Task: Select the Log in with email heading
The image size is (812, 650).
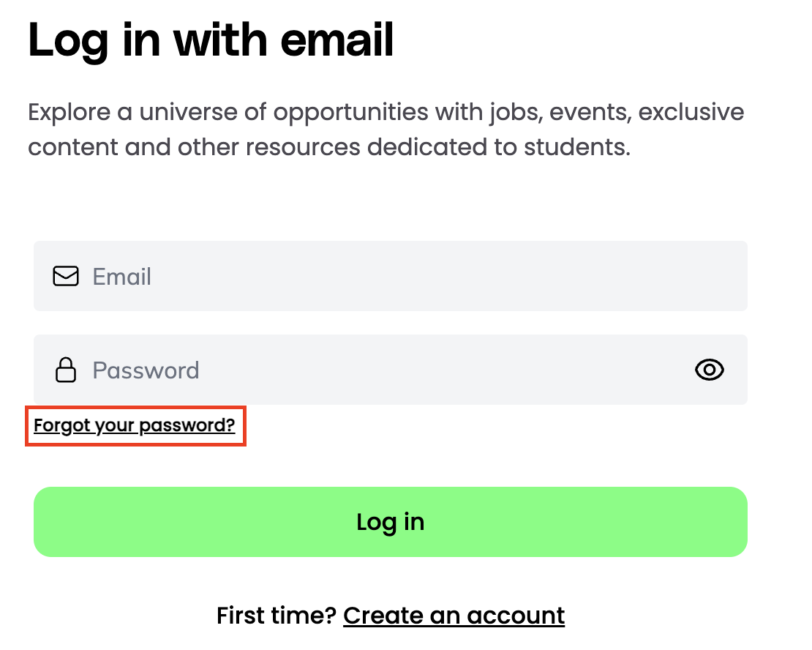Action: pos(210,40)
